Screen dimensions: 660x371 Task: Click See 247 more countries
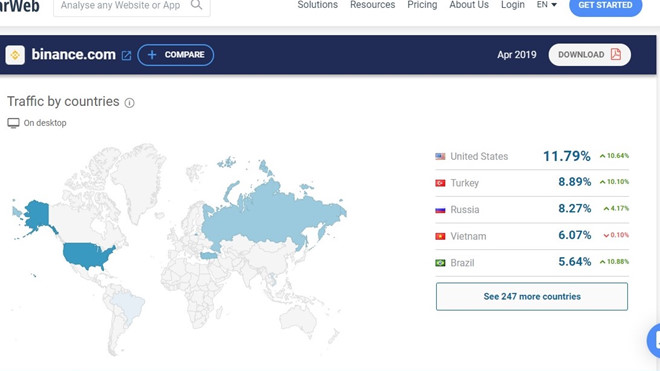point(532,296)
